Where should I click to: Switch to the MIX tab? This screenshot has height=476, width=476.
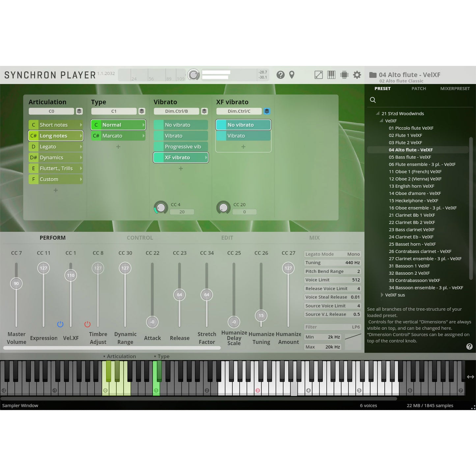(314, 238)
